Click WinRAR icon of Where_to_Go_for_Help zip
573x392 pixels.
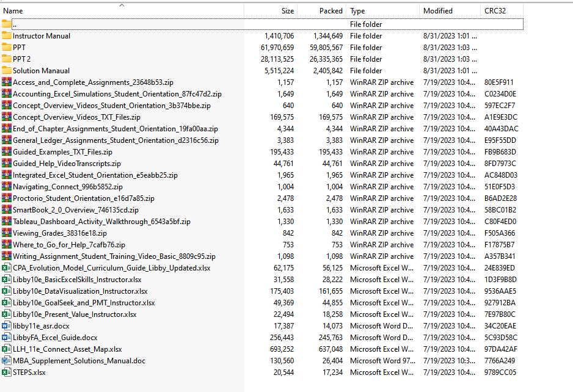click(x=6, y=245)
